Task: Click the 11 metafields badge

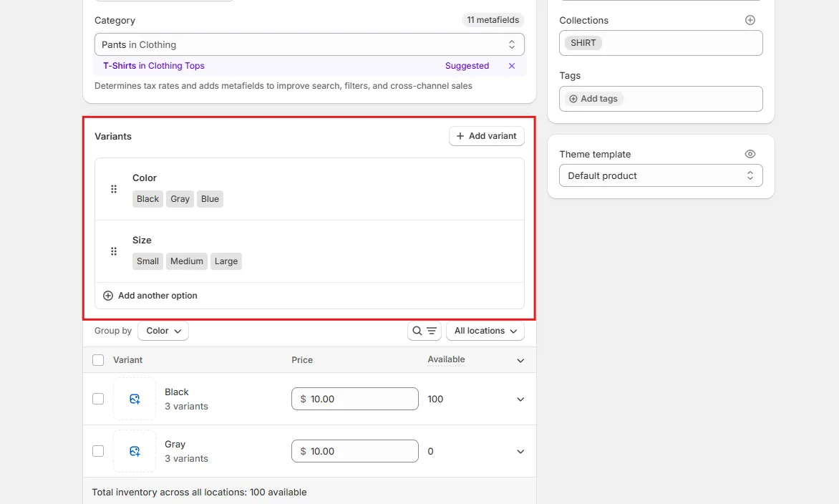Action: [x=493, y=20]
